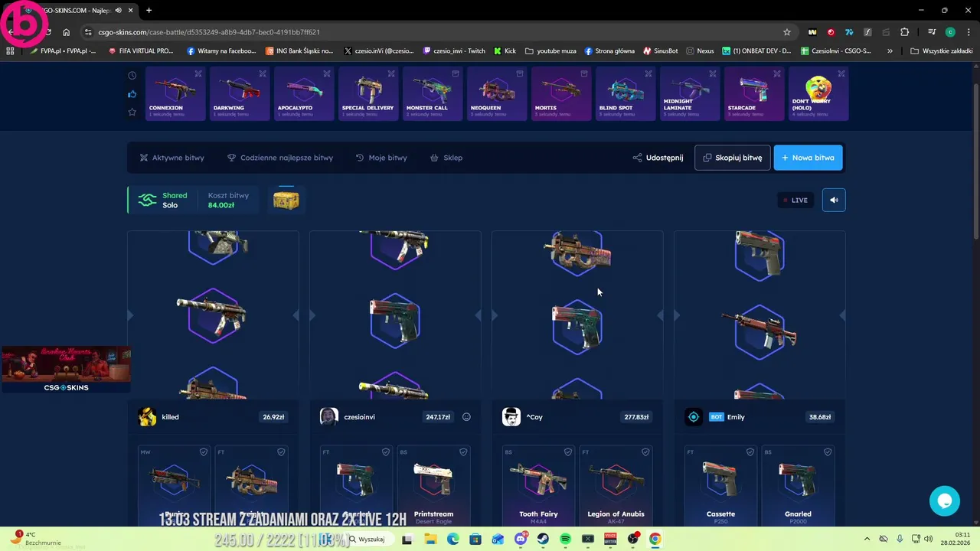Viewport: 980px width, 551px height.
Task: Open the Connexion drop card
Action: 175,93
